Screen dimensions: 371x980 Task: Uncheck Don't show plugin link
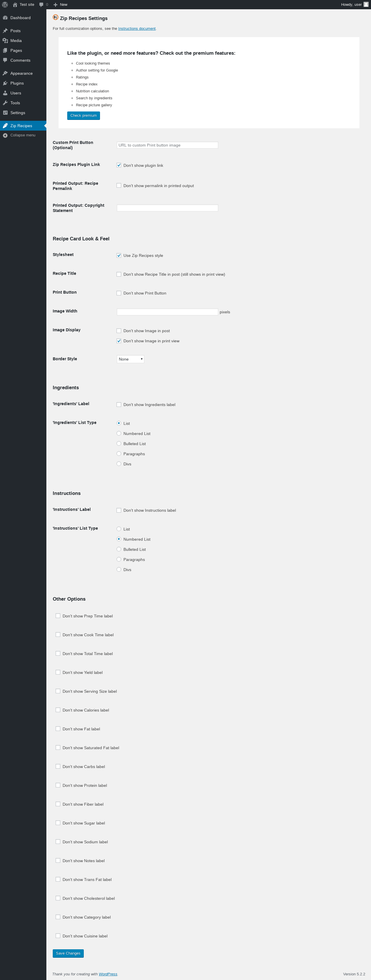click(x=119, y=165)
